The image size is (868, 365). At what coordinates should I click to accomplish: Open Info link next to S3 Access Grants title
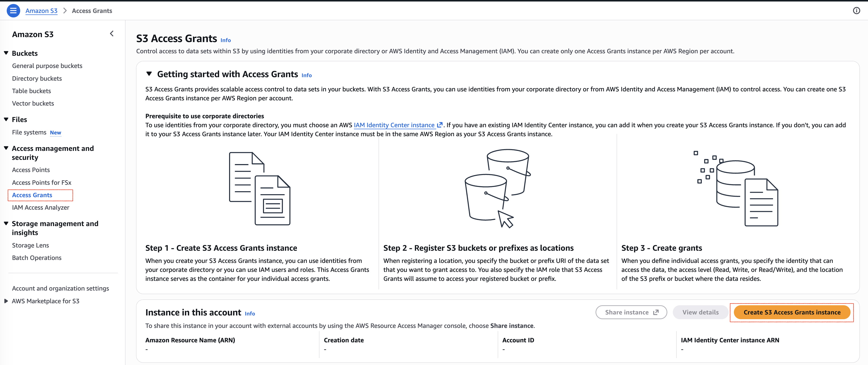click(226, 40)
